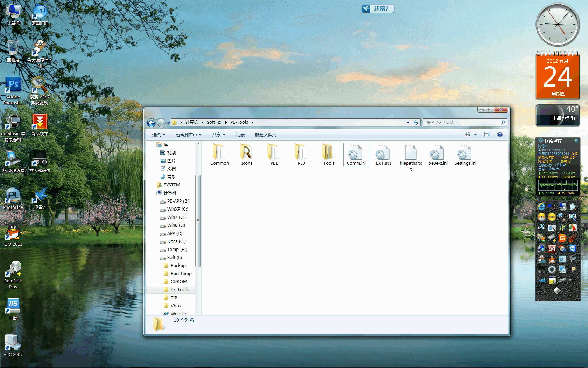Select Win8 (E:) drive in tree
This screenshot has height=368, width=588.
(173, 225)
